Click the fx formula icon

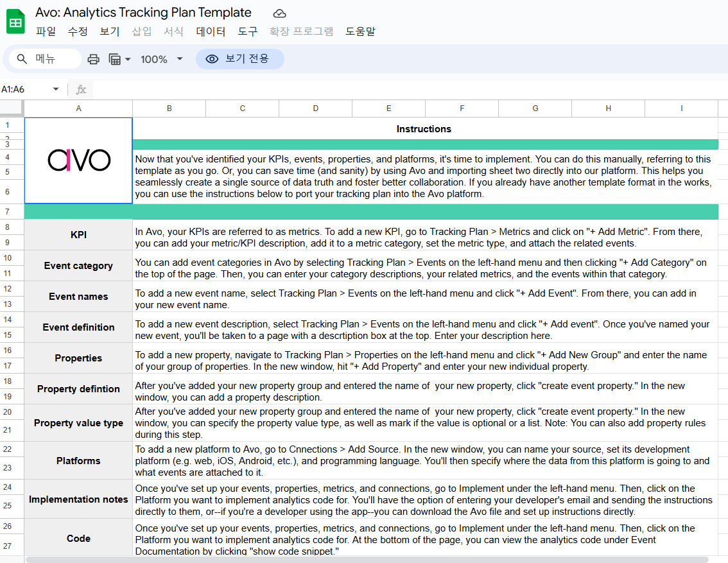tap(82, 89)
